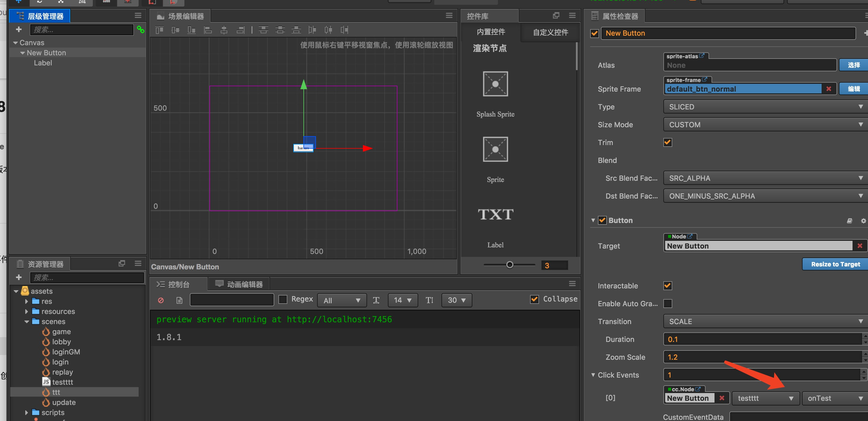Switch to the 动画编辑器 tab
This screenshot has height=421, width=868.
point(239,284)
